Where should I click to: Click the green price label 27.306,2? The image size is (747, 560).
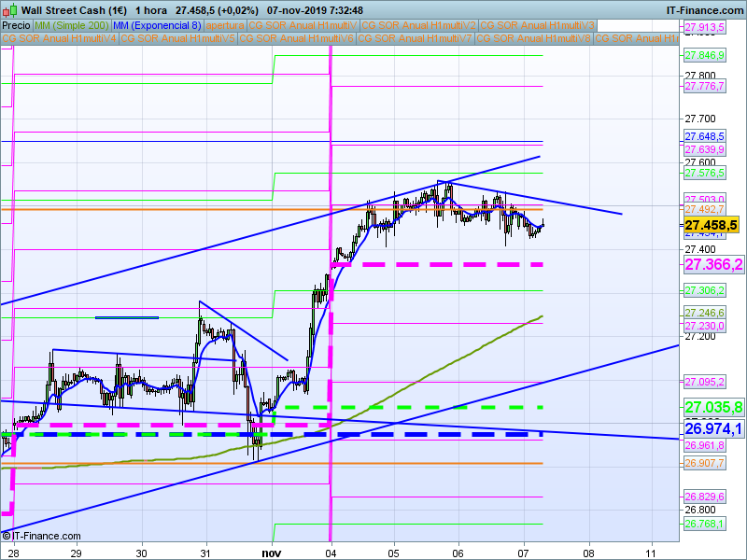(x=704, y=290)
